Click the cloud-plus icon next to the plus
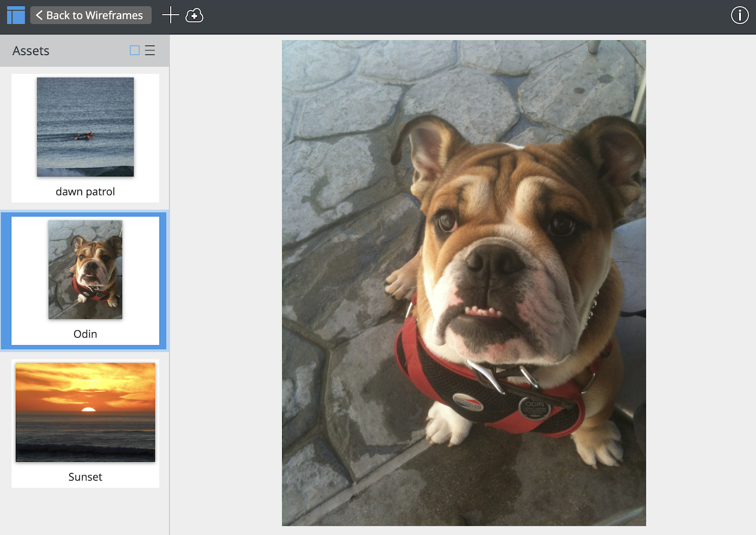The image size is (756, 535). pyautogui.click(x=194, y=16)
